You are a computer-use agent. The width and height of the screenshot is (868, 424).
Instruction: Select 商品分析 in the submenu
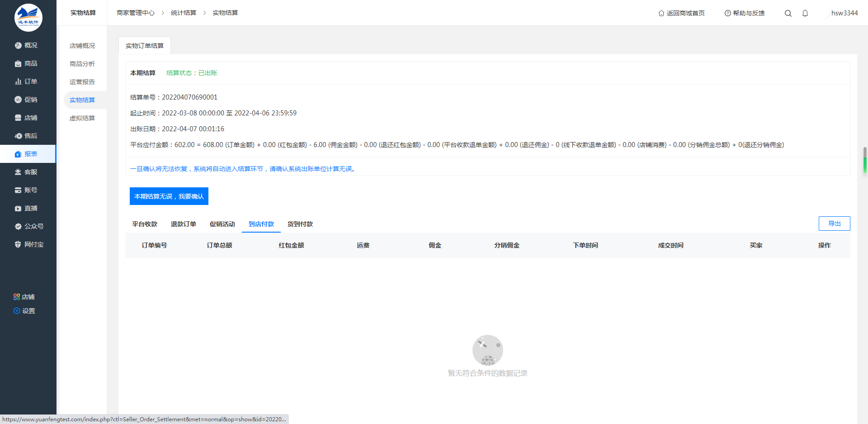click(x=82, y=64)
